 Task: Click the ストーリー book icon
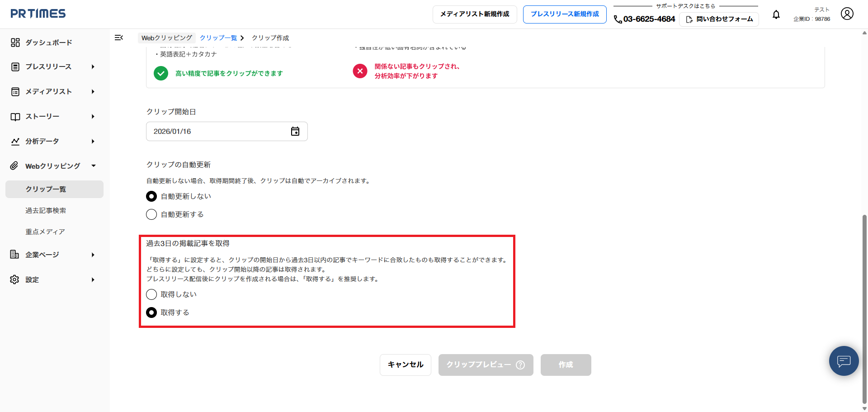click(x=15, y=116)
